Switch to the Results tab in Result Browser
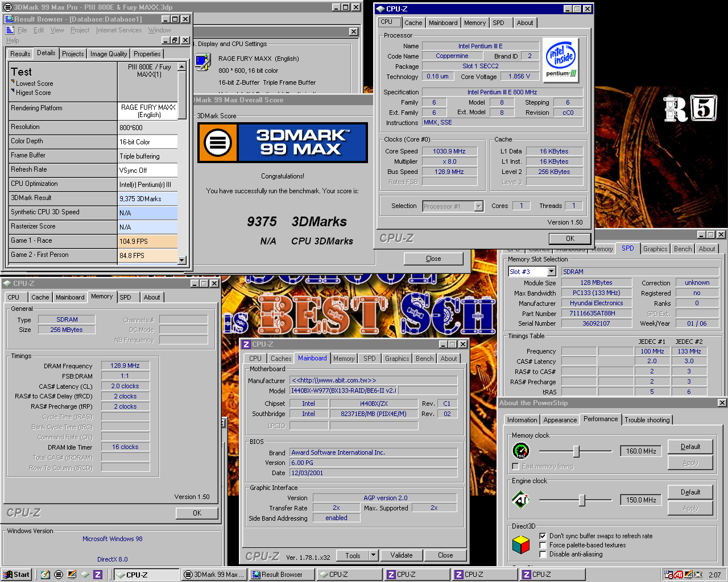 (20, 54)
